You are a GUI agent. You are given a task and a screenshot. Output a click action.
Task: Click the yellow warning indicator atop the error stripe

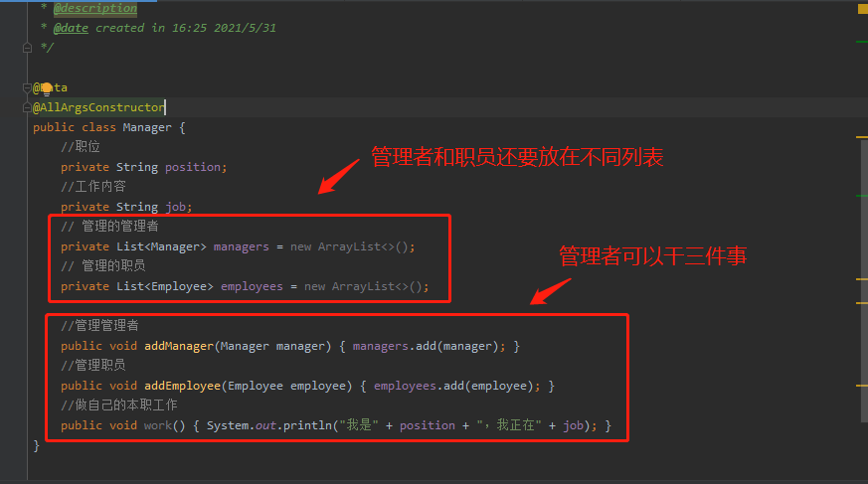coord(862,9)
